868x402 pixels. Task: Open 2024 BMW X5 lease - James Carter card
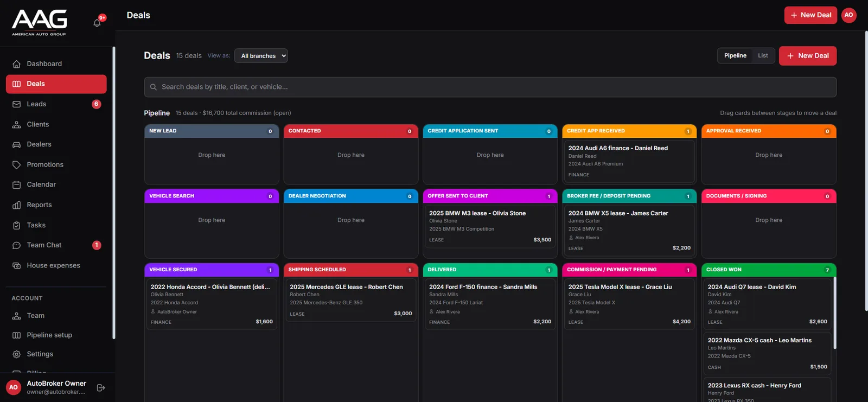(629, 231)
